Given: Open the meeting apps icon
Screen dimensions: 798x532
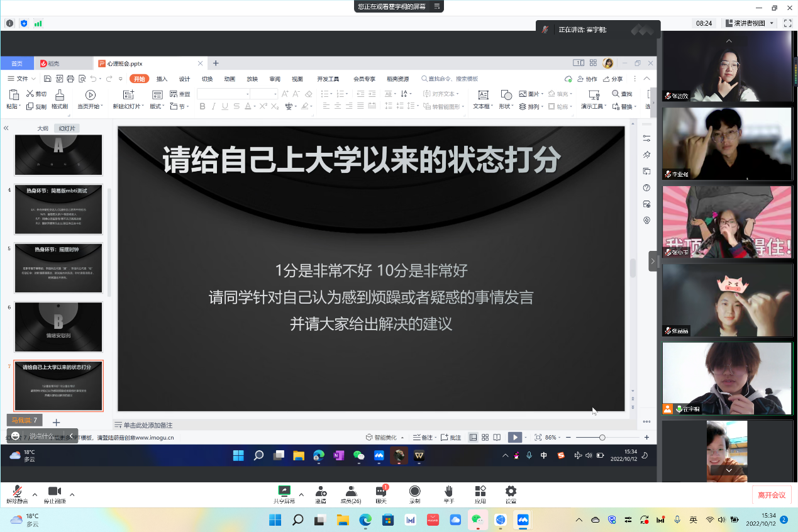Looking at the screenshot, I should tap(480, 491).
